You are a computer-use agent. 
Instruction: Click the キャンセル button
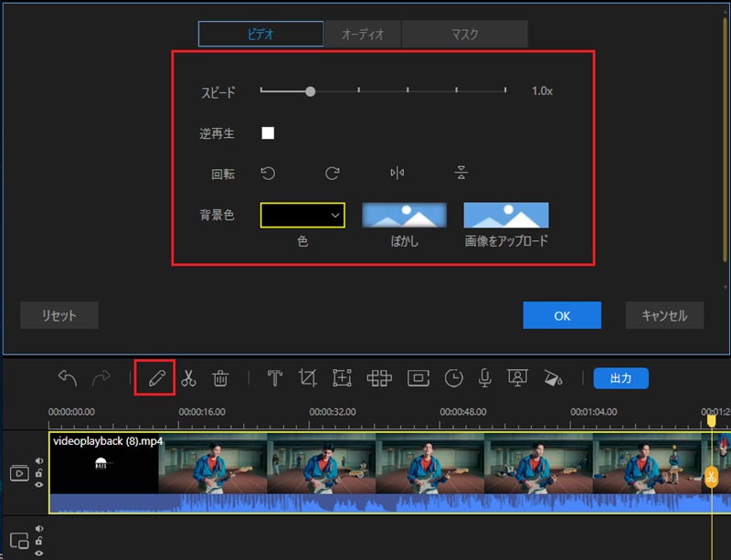(664, 315)
